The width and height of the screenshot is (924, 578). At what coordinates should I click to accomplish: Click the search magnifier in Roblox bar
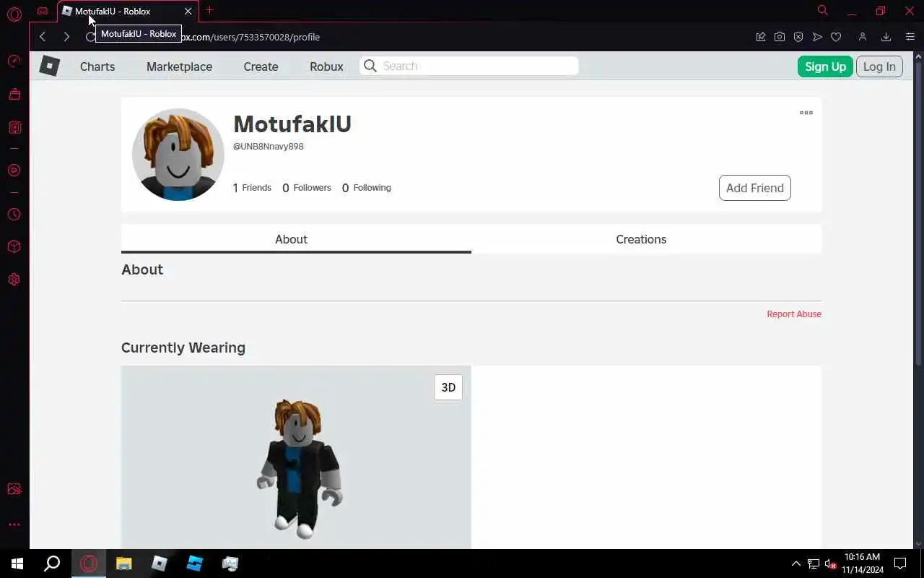(x=370, y=66)
